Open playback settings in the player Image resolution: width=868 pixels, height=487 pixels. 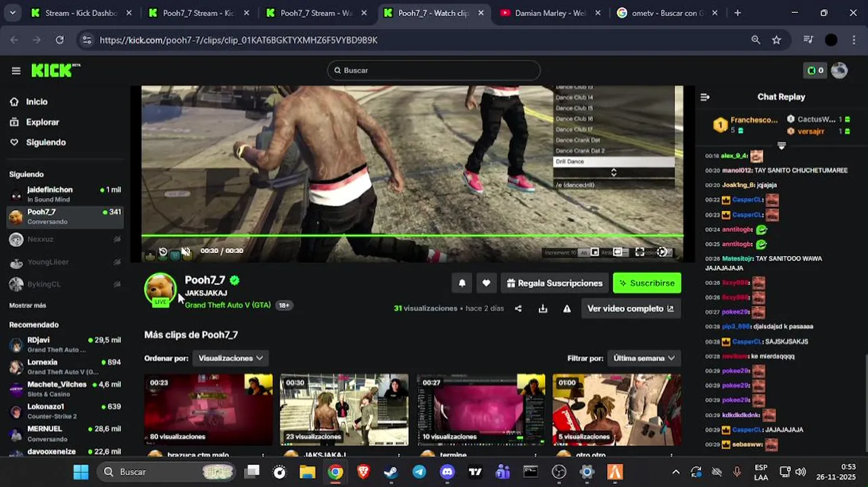(x=662, y=252)
